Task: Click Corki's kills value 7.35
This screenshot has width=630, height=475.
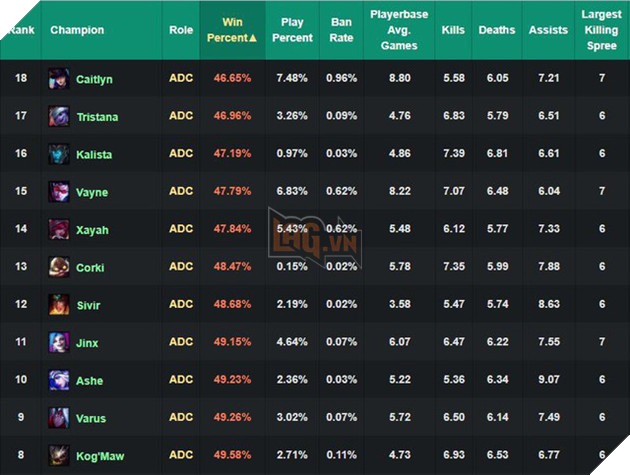Action: pyautogui.click(x=454, y=266)
